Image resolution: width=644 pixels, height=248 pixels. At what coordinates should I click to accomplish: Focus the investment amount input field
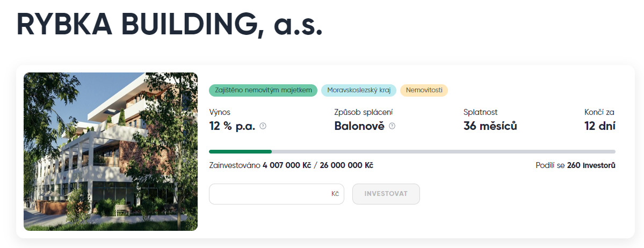pyautogui.click(x=270, y=194)
